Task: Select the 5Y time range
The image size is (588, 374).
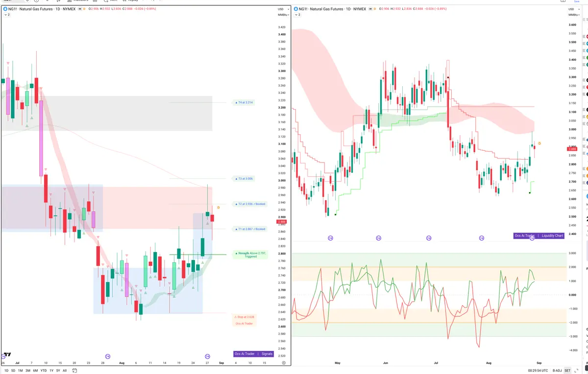Action: point(58,371)
